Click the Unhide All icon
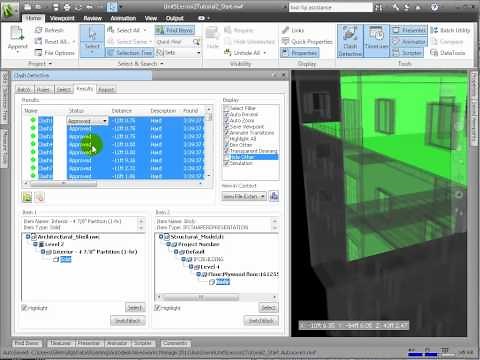Screen dimensions: 480x360 [x=228, y=52]
